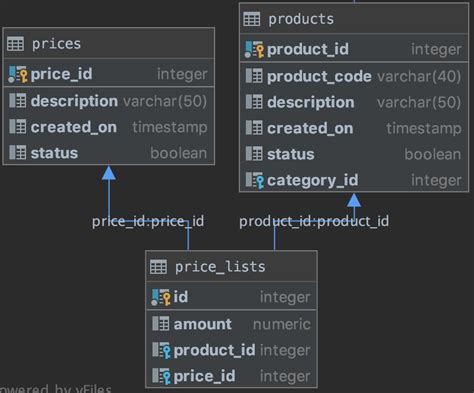Select the product_id column name in price_lists
Viewport: 474px width, 393px height.
[214, 350]
